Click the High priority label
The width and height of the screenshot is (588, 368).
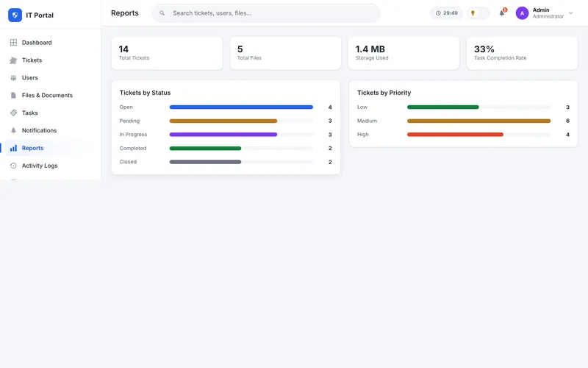click(x=362, y=135)
